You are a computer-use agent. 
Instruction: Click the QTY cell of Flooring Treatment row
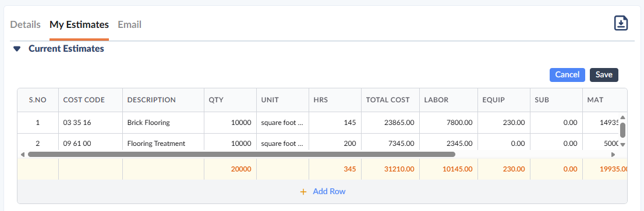(231, 142)
